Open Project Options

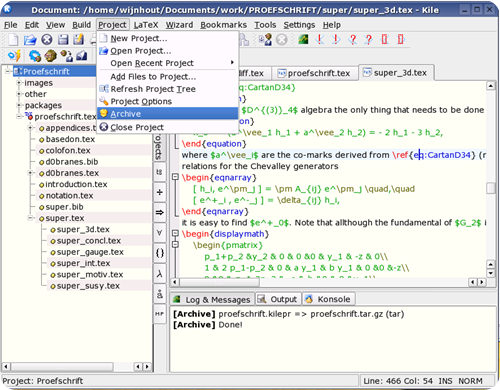(167, 101)
